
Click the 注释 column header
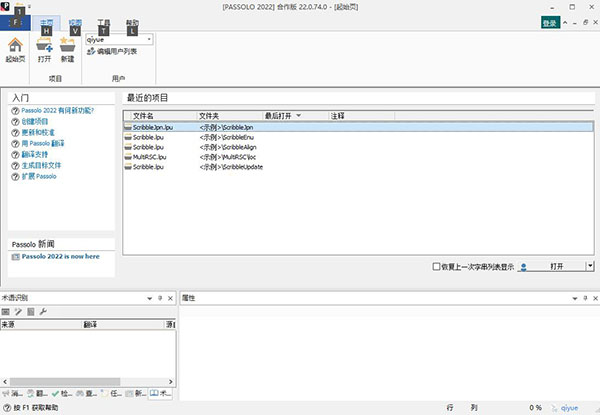[x=361, y=116]
